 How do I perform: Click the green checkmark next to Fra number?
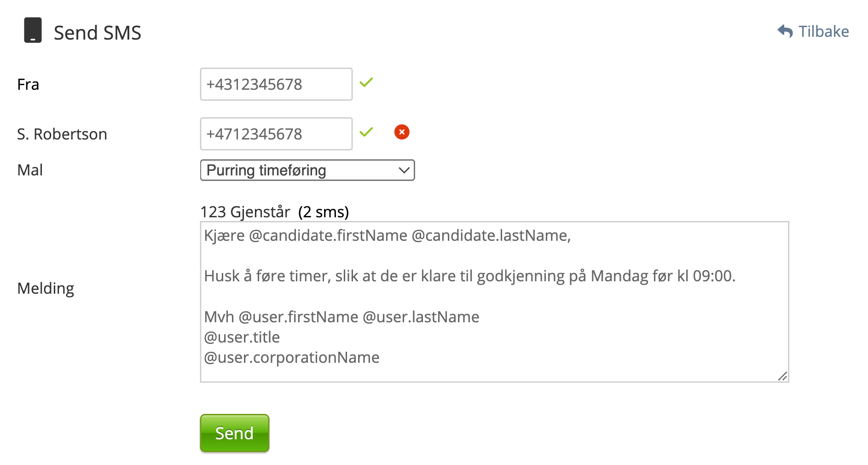click(366, 82)
